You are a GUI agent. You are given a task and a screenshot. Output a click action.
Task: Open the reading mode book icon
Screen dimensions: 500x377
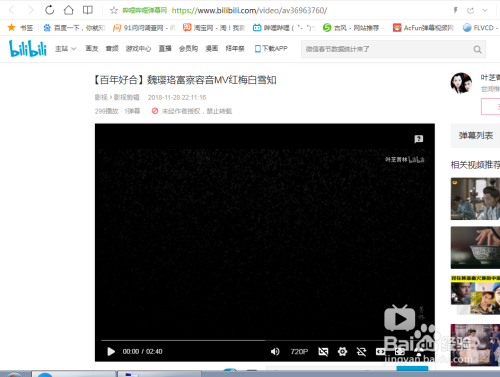tap(88, 10)
